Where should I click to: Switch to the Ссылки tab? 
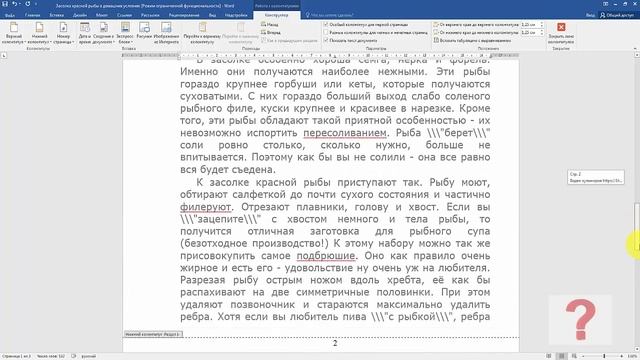pyautogui.click(x=124, y=15)
